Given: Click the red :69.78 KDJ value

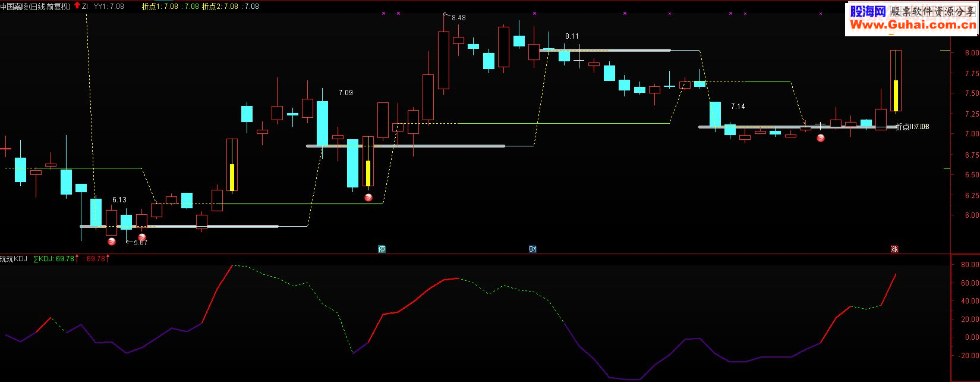Looking at the screenshot, I should point(95,259).
